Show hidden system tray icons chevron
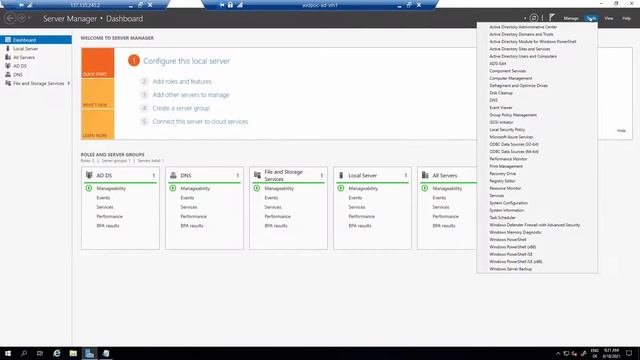The image size is (640, 360). [558, 353]
